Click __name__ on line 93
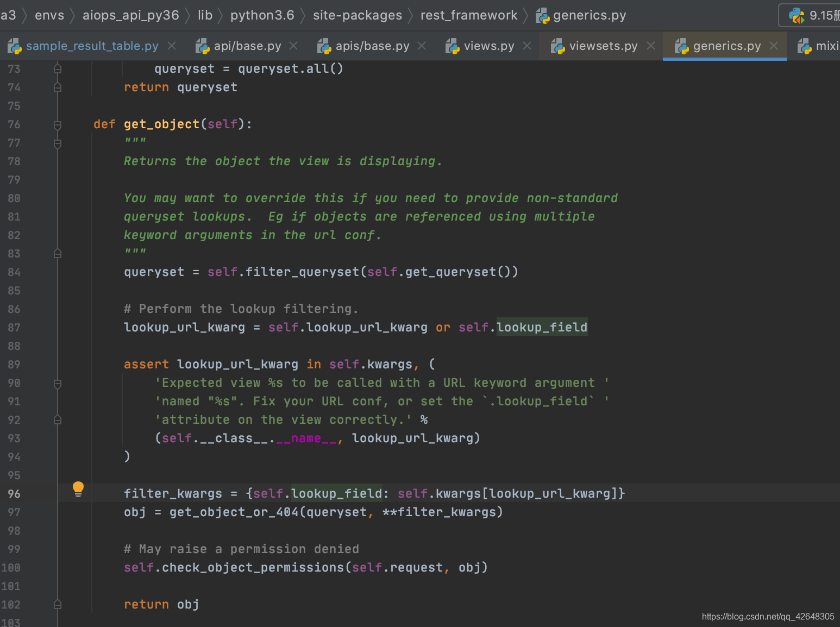 (306, 438)
